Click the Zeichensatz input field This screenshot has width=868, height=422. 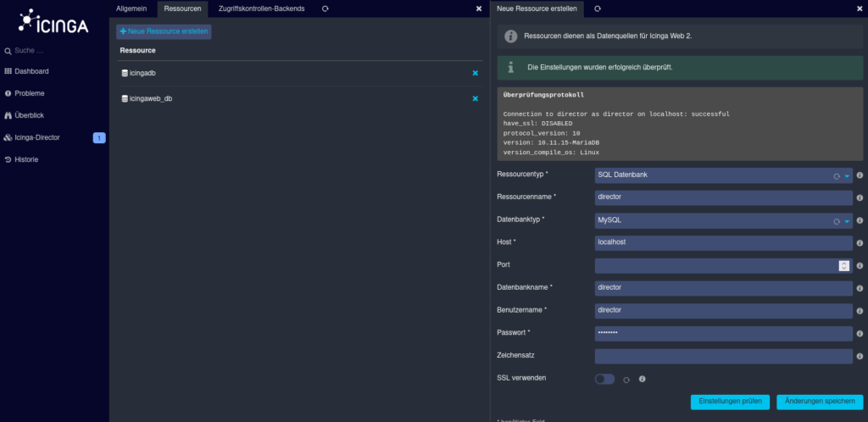[x=724, y=356]
